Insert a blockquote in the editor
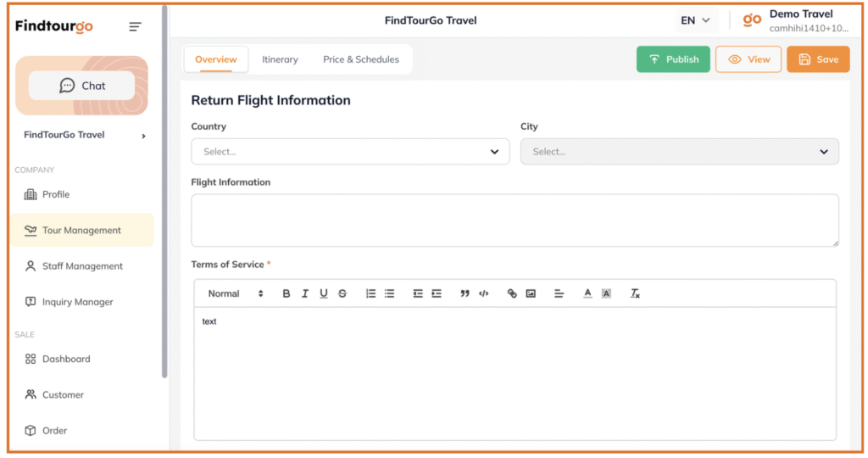868x458 pixels. point(465,293)
